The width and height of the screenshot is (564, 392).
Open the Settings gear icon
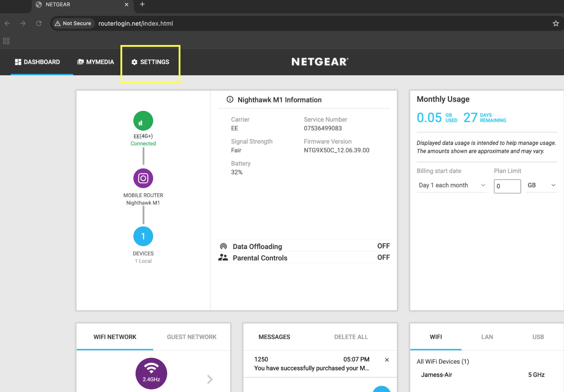click(135, 62)
